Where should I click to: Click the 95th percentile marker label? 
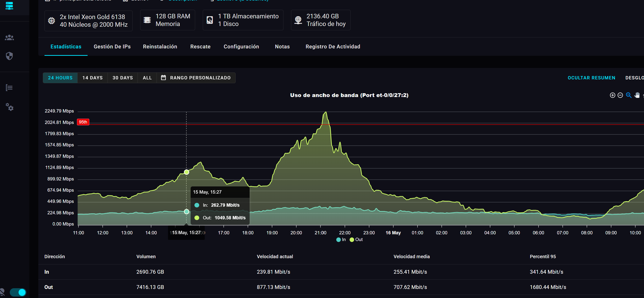pyautogui.click(x=83, y=122)
